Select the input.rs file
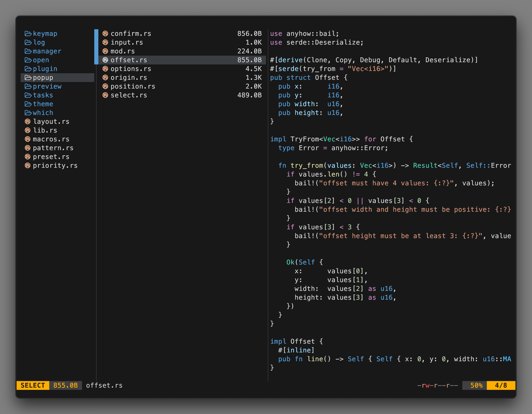532x414 pixels. point(127,42)
